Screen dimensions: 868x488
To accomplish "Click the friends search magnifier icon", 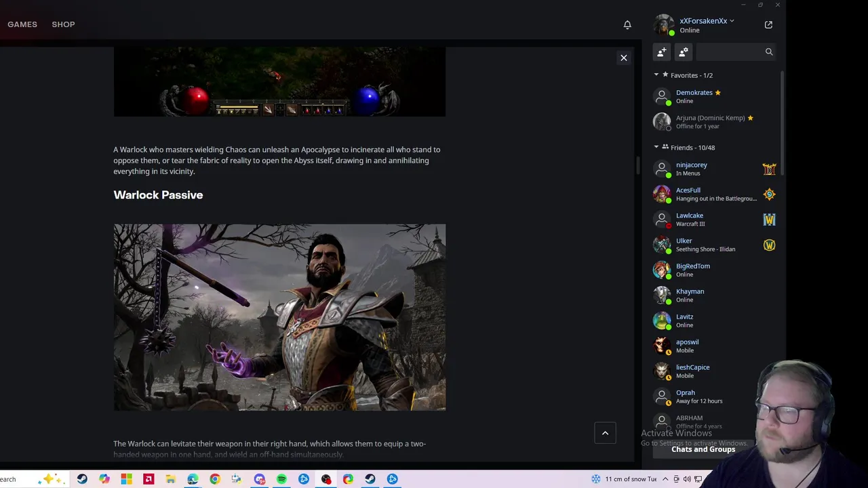I will [769, 52].
